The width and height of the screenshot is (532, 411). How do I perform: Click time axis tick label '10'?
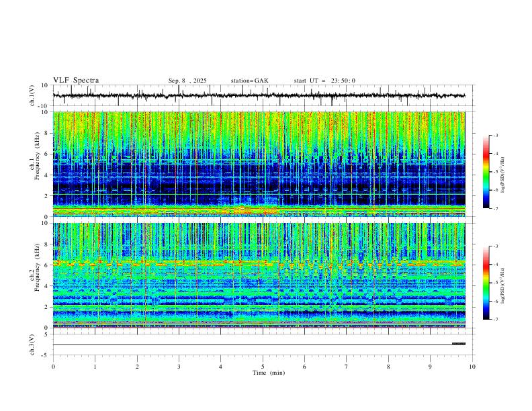[472, 367]
